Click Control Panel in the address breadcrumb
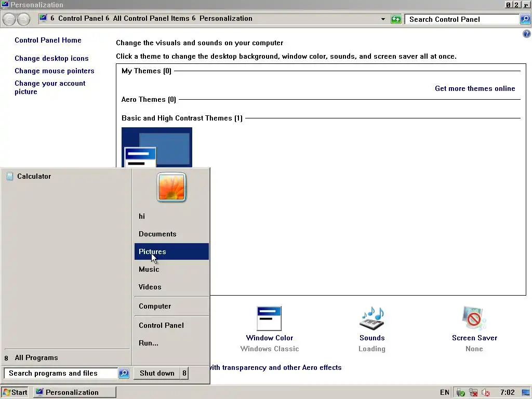This screenshot has width=532, height=399. point(81,18)
